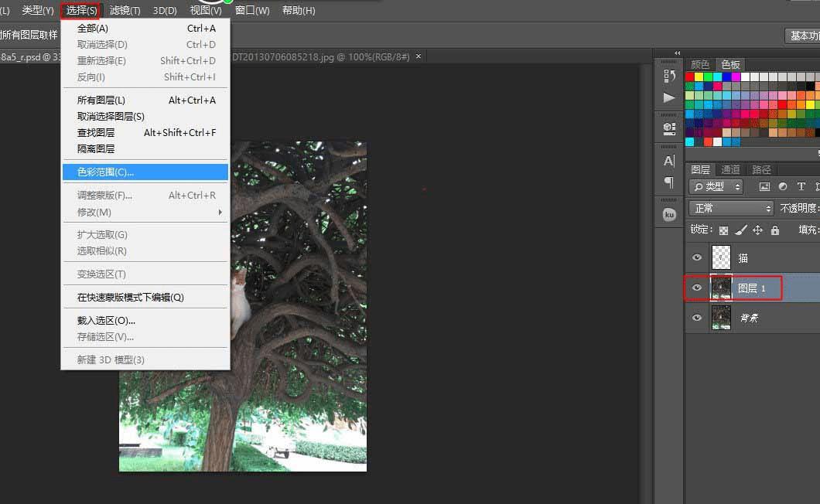Collapse panels with the double-arrow icon
This screenshot has width=820, height=504.
[x=677, y=53]
